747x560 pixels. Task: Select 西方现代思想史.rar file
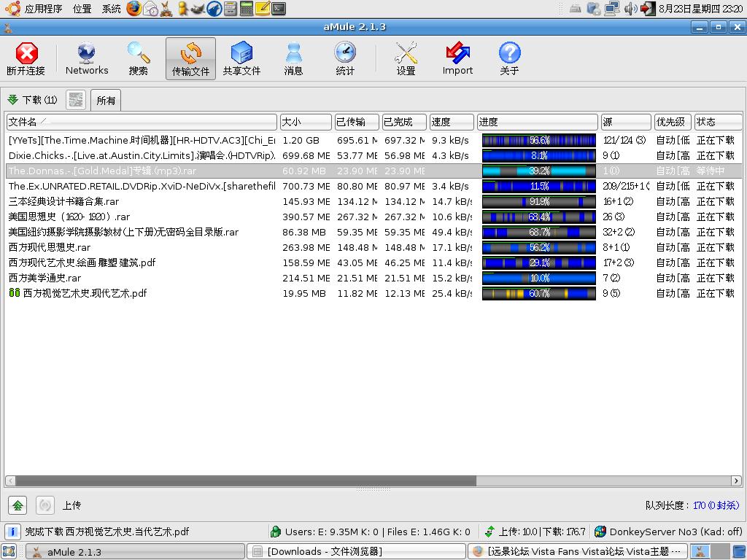(x=373, y=247)
